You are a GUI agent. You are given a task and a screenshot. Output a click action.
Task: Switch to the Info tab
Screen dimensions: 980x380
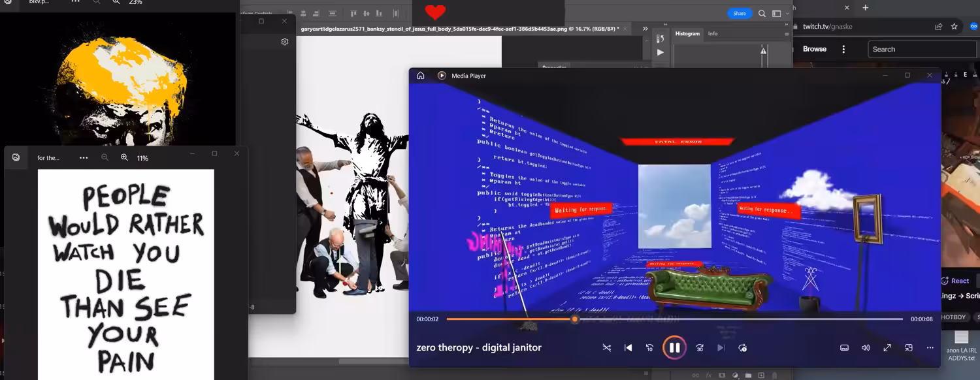coord(713,33)
